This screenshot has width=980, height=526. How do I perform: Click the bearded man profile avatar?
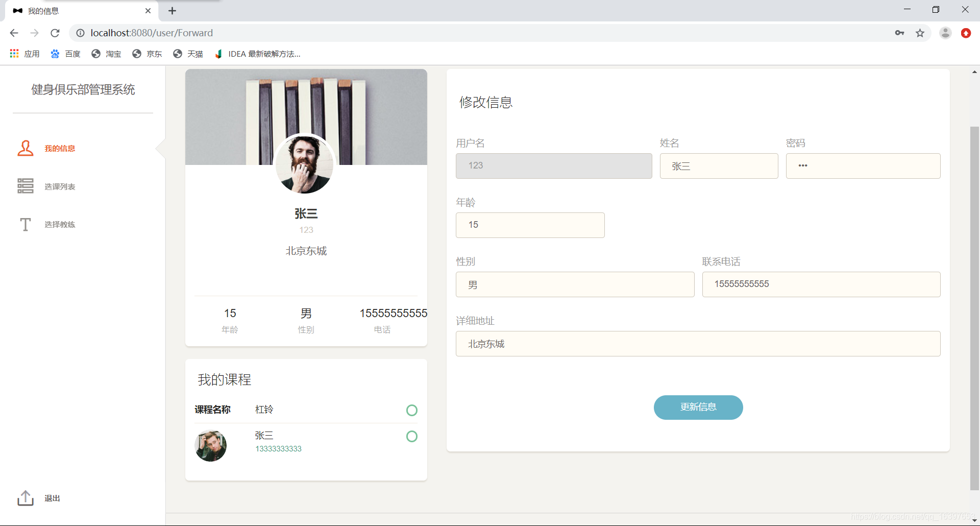pyautogui.click(x=305, y=164)
